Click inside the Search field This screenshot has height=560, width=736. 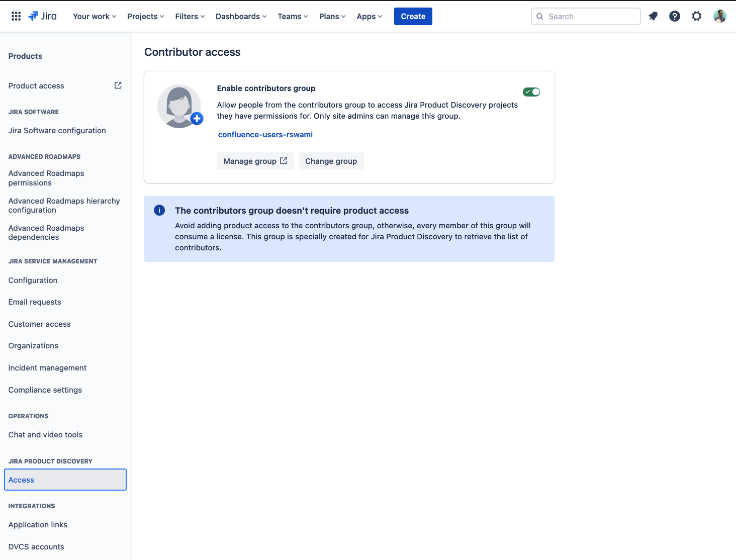(x=585, y=16)
